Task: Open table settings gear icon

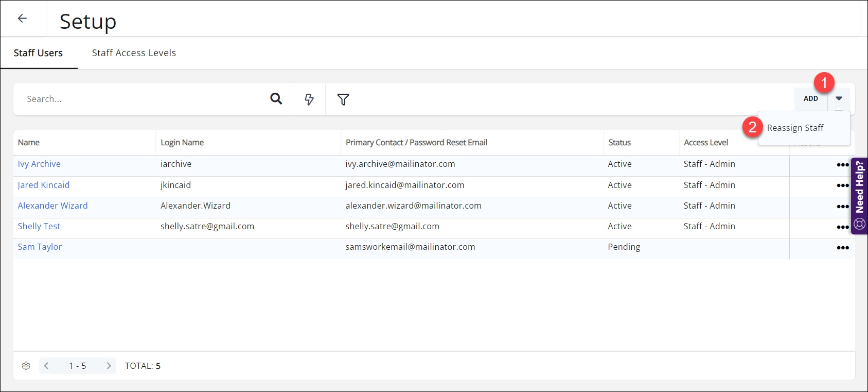Action: pos(26,366)
